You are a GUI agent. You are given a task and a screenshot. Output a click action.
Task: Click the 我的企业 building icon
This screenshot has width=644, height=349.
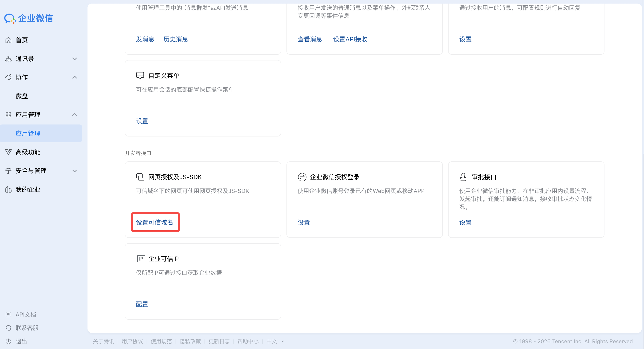coord(8,190)
